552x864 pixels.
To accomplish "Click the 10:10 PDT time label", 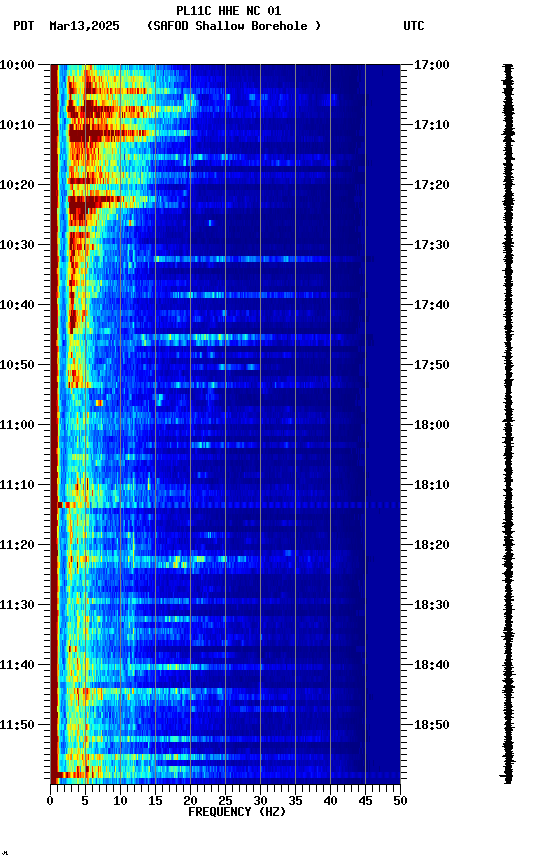I will (17, 125).
